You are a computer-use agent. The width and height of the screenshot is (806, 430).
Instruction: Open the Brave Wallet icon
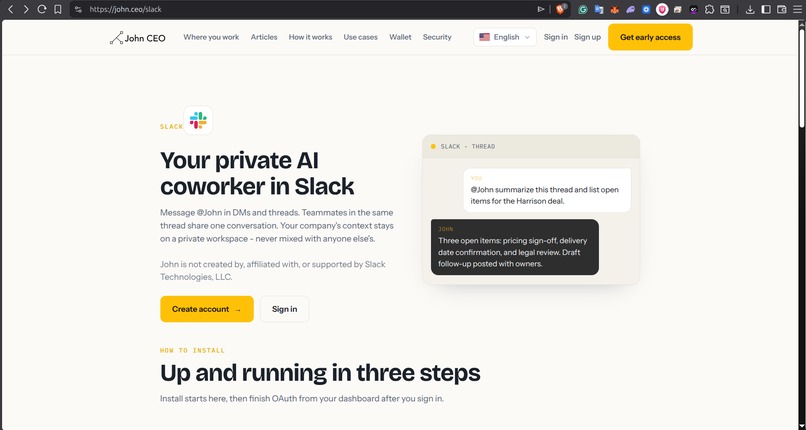tap(782, 9)
